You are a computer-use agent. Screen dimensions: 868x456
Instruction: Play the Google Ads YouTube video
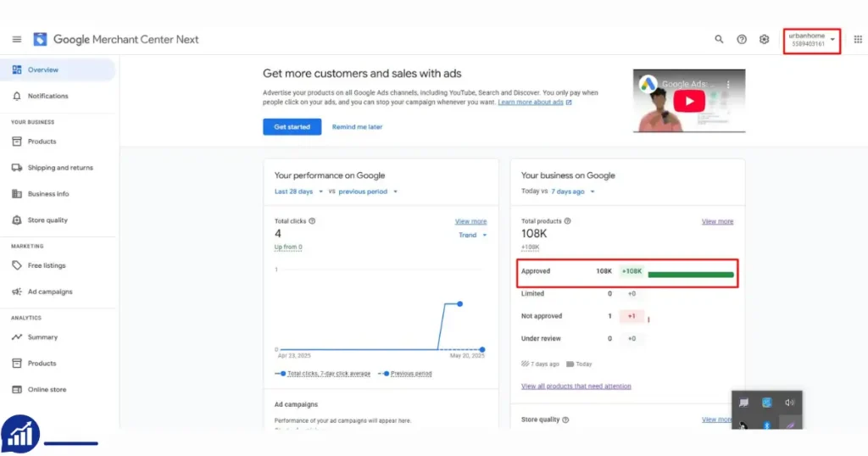pyautogui.click(x=688, y=101)
